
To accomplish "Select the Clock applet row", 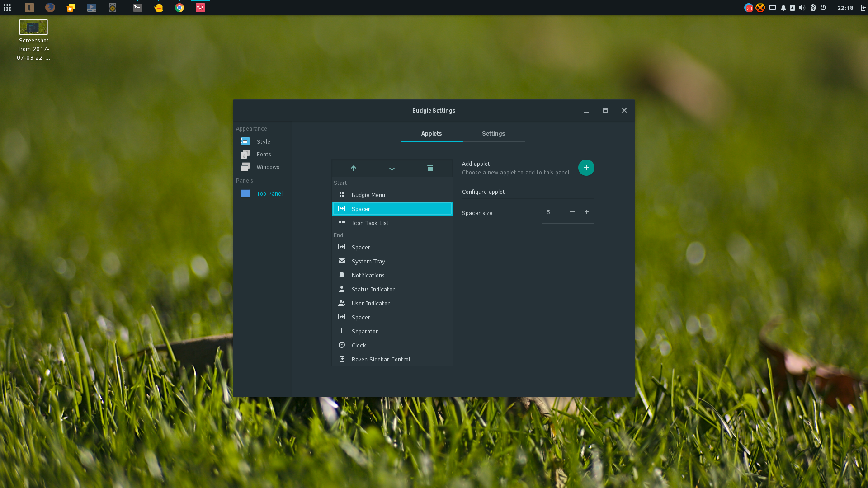I will pos(392,345).
